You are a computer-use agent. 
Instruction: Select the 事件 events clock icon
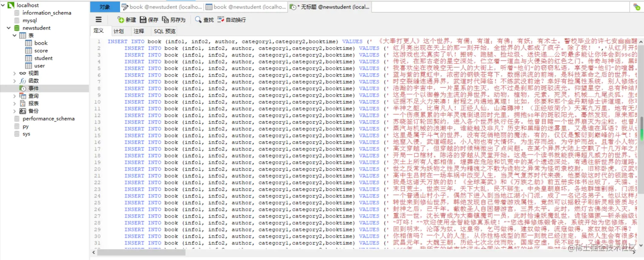pyautogui.click(x=23, y=89)
